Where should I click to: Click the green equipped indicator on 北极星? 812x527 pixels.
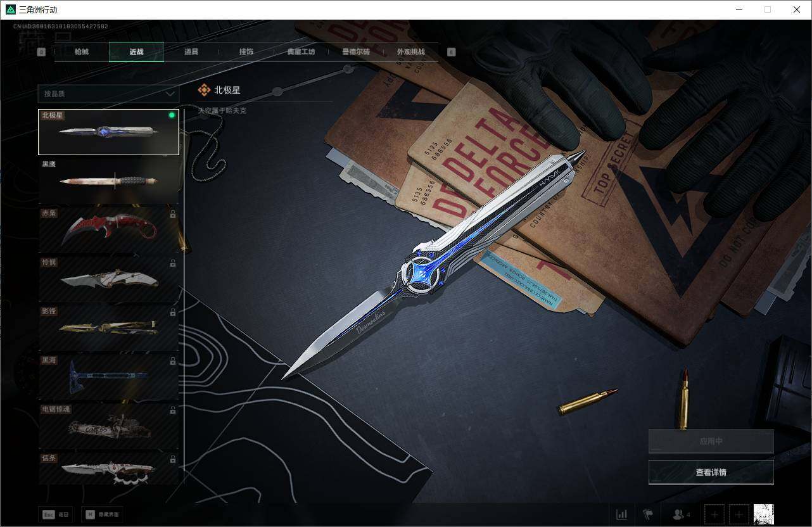(x=172, y=116)
